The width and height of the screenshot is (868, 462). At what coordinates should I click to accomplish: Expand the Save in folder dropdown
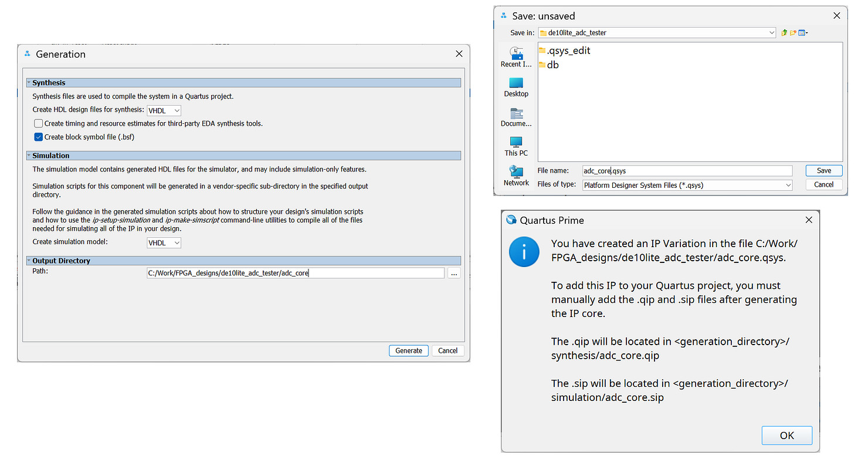pos(772,33)
